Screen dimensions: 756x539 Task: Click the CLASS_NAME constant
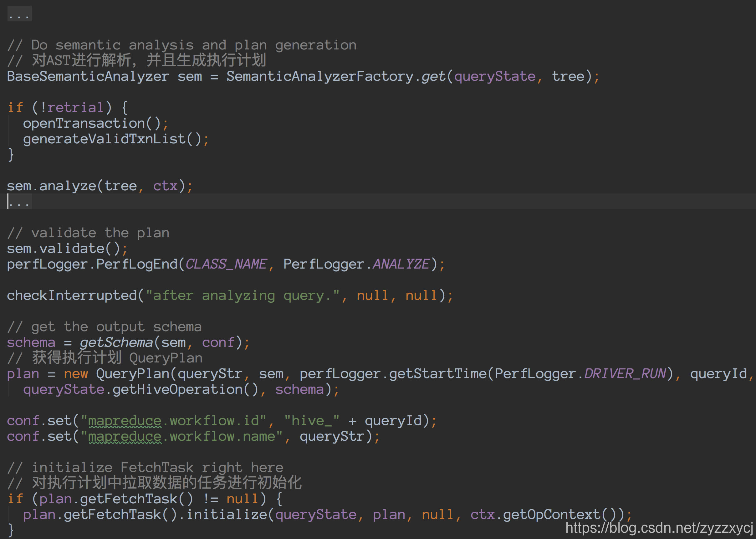pos(226,264)
